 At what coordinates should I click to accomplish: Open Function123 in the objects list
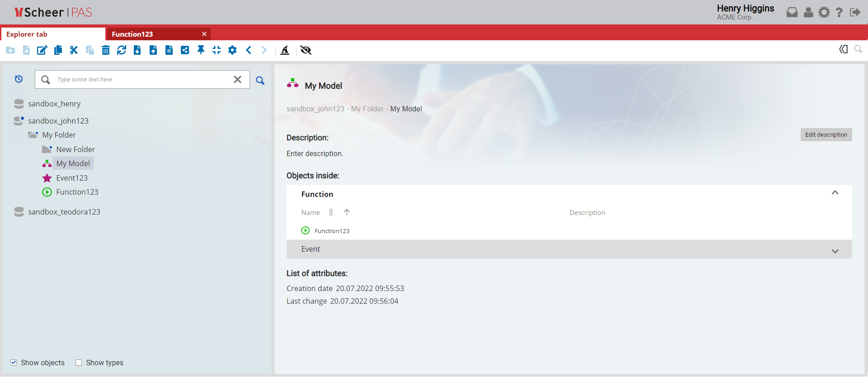332,231
